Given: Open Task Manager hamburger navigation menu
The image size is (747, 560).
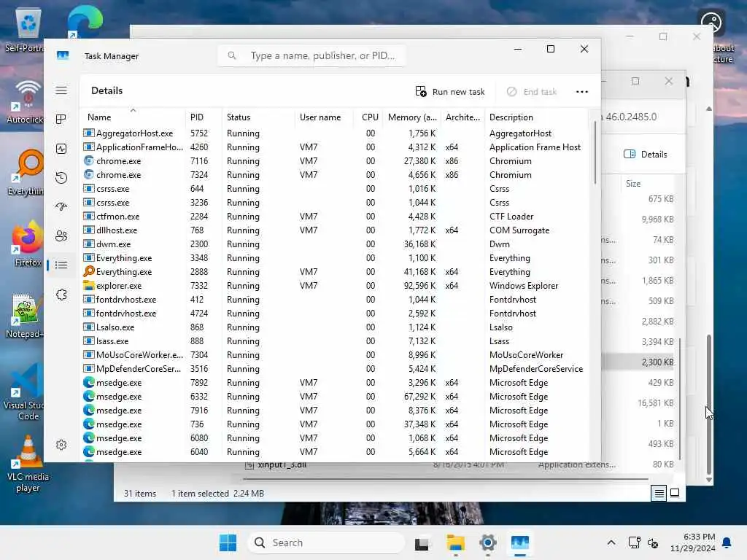Looking at the screenshot, I should [61, 90].
